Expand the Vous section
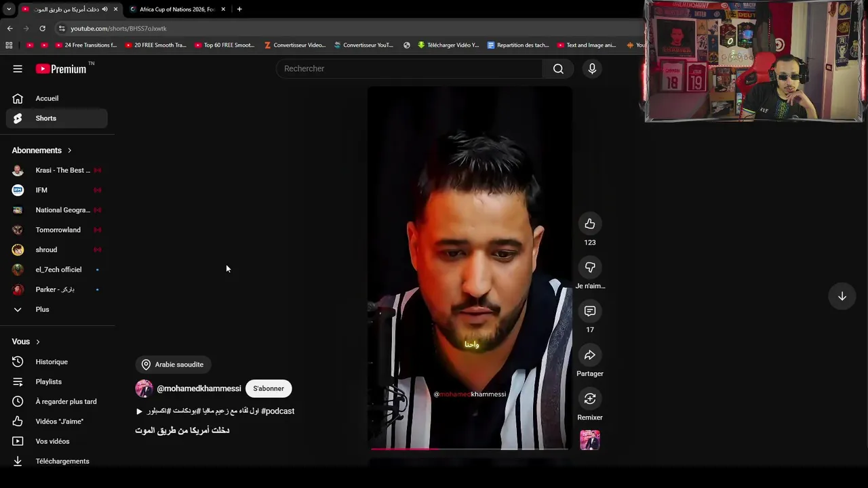868x488 pixels. (26, 342)
